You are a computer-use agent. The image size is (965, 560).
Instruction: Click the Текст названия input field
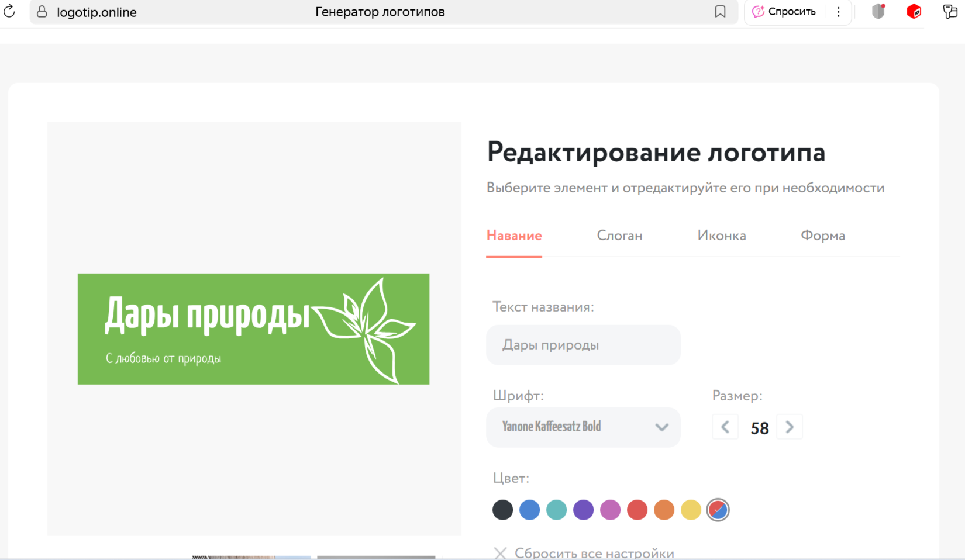coord(583,345)
